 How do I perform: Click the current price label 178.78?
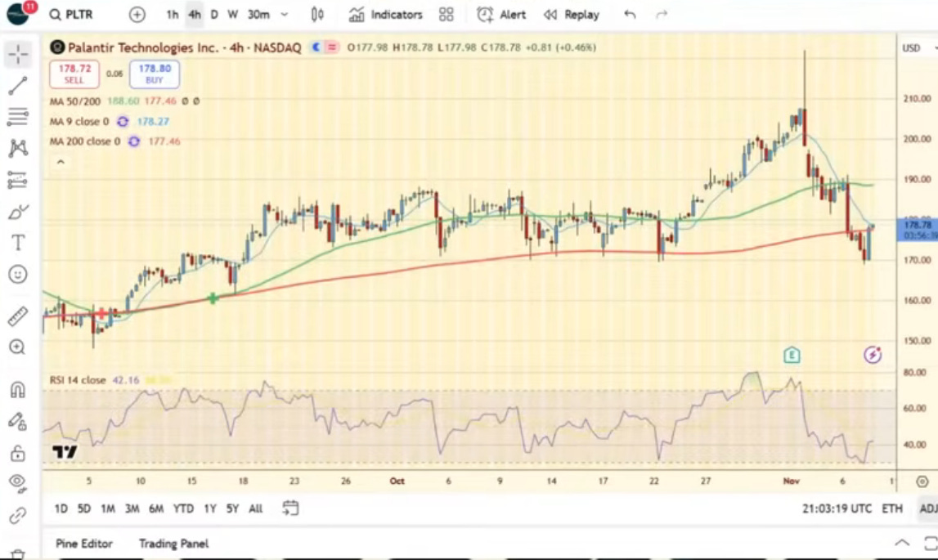pyautogui.click(x=918, y=230)
